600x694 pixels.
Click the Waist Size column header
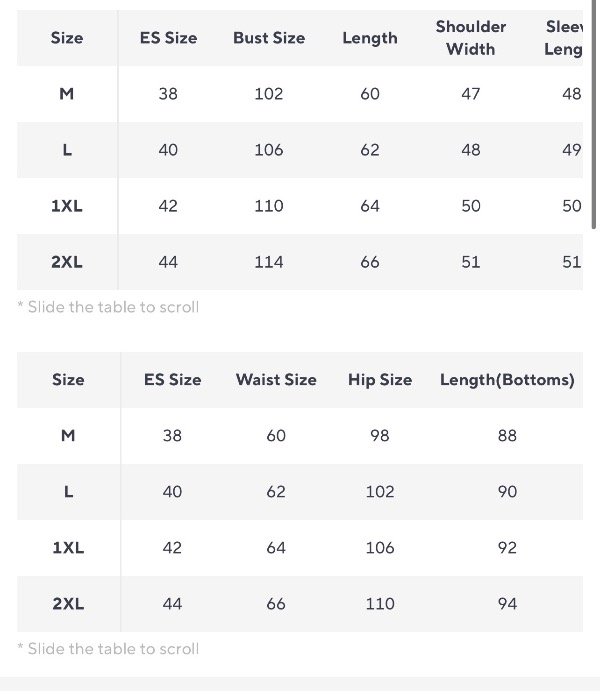coord(276,380)
